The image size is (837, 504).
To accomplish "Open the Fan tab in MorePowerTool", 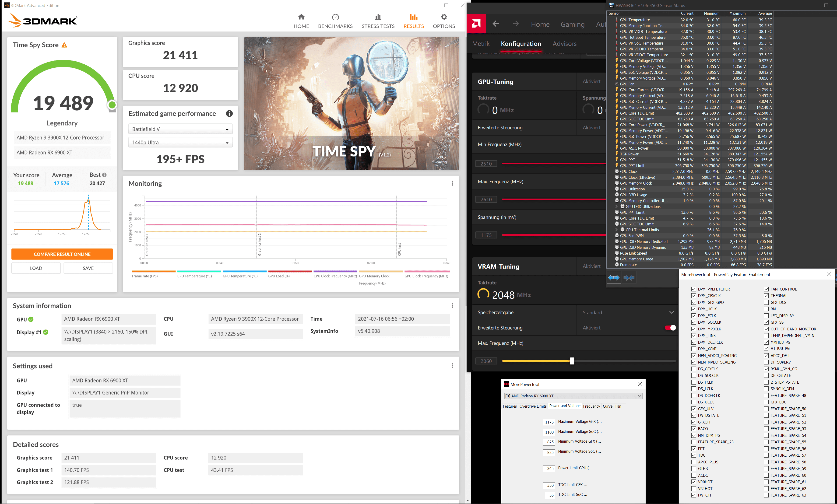I will [x=618, y=406].
